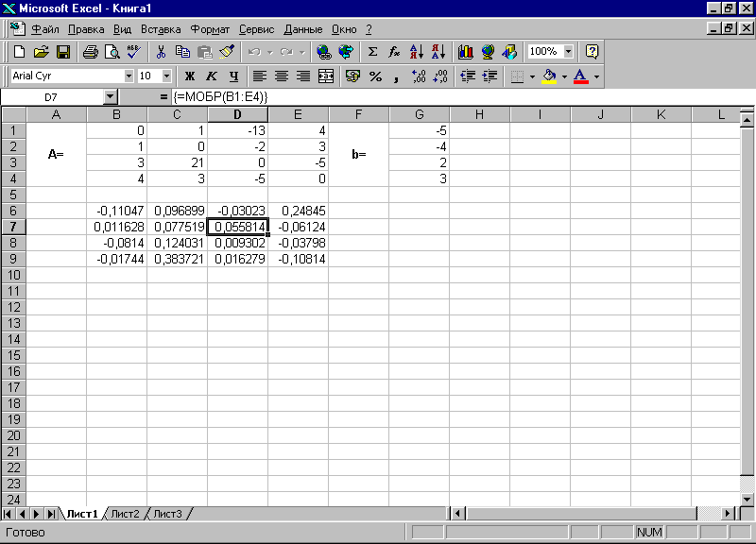Toggle underline Ч formatting
Viewport: 756px width, 544px height.
tap(233, 76)
